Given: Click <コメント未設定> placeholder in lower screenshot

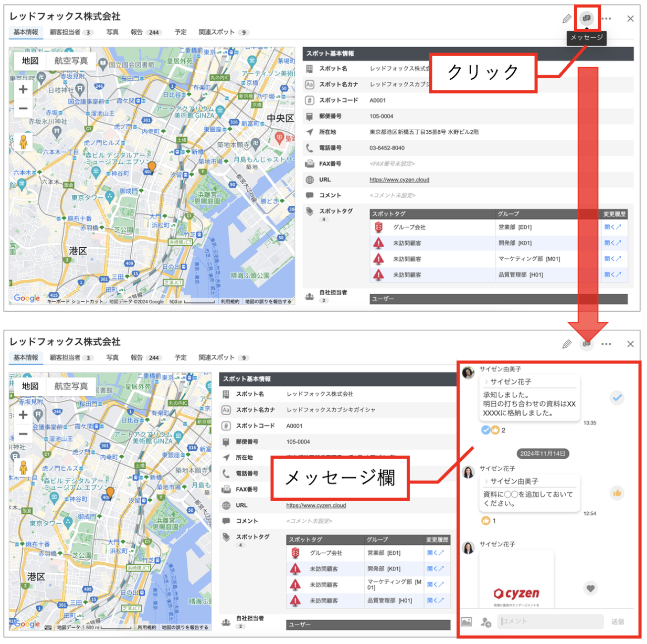Looking at the screenshot, I should (x=309, y=521).
